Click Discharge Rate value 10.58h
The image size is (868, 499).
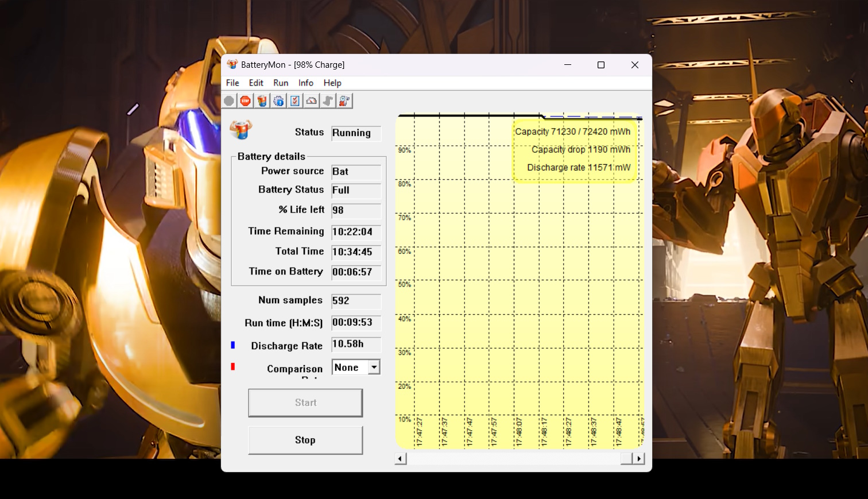click(356, 344)
